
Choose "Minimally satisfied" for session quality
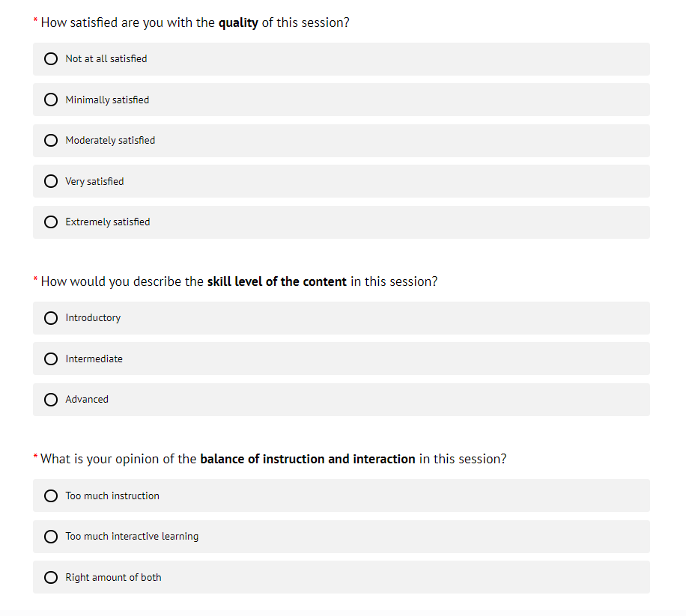point(51,100)
